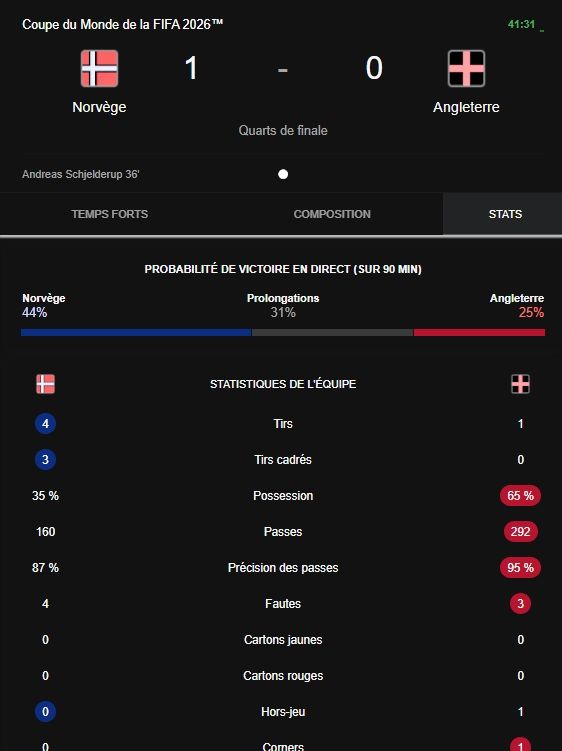
Task: Click the blue Norway win probability bar
Action: [x=136, y=332]
